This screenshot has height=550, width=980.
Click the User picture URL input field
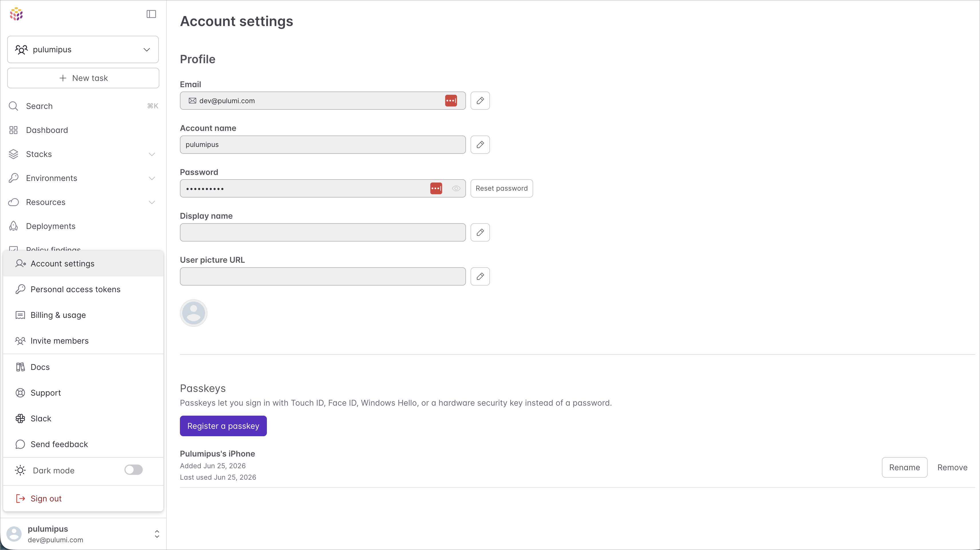tap(323, 276)
